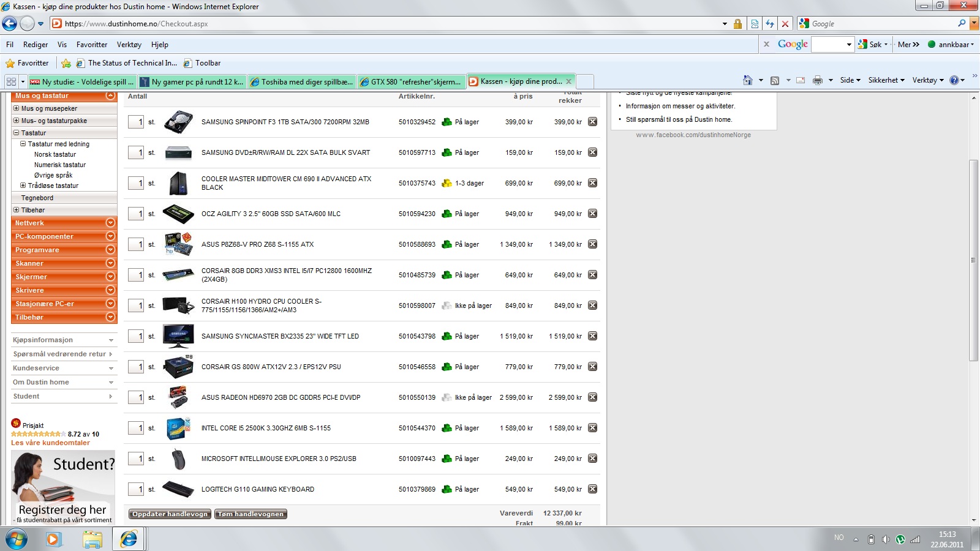Expand the Kundeservice dropdown
The height and width of the screenshot is (551, 980).
111,369
